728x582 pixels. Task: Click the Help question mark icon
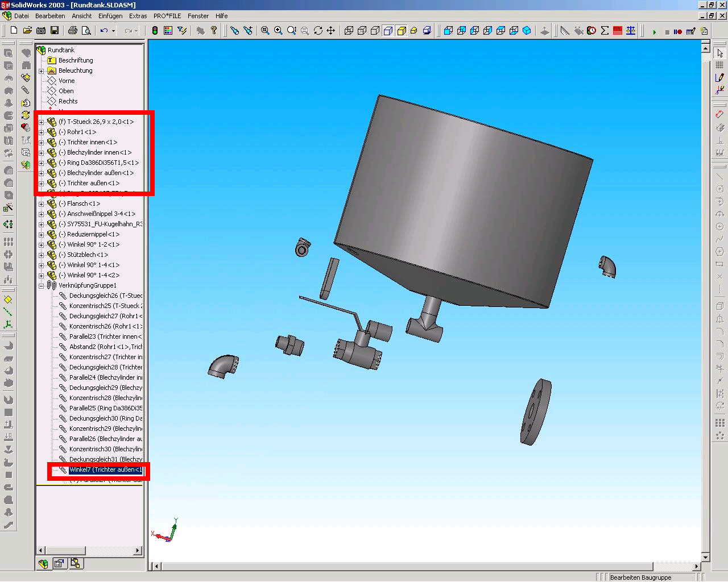click(214, 31)
